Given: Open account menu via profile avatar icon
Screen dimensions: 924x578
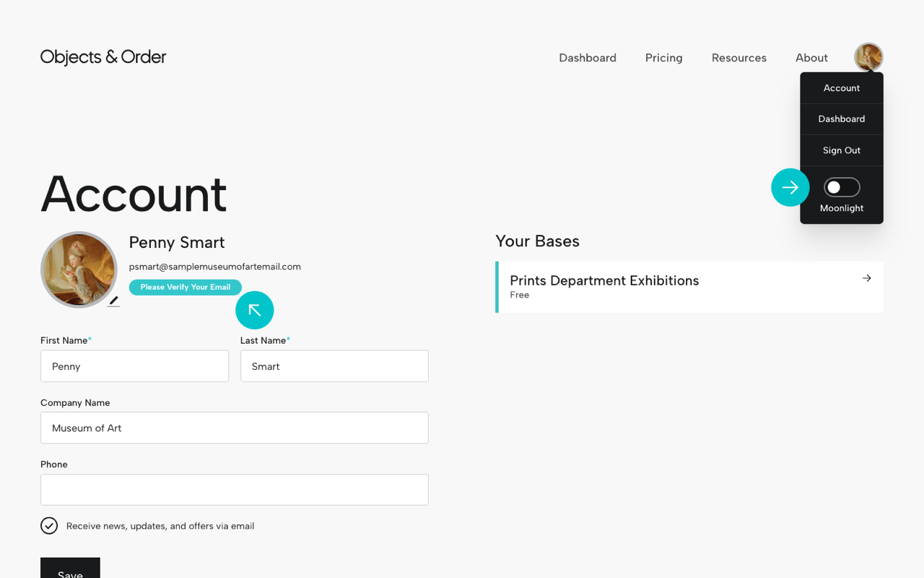Looking at the screenshot, I should pos(868,56).
